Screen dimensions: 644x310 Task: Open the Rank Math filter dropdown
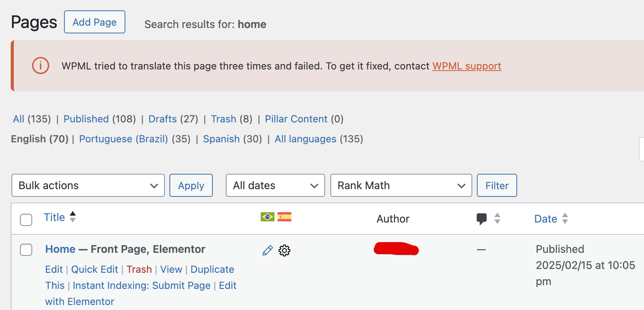[401, 185]
